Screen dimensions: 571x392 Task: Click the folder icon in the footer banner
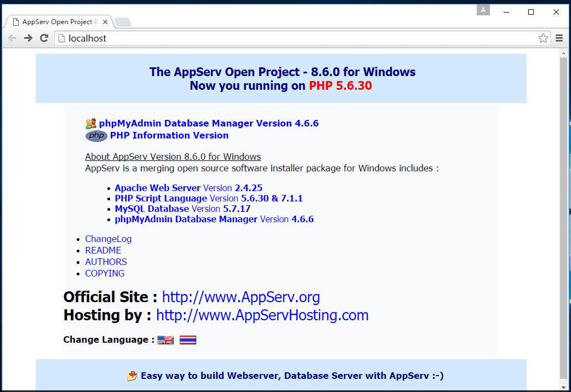pos(132,376)
